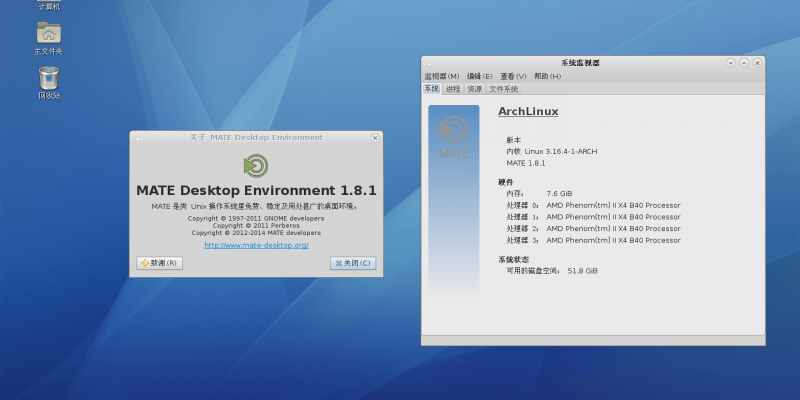Click MATE logo in About dialog
The image size is (800, 400).
pos(256,166)
